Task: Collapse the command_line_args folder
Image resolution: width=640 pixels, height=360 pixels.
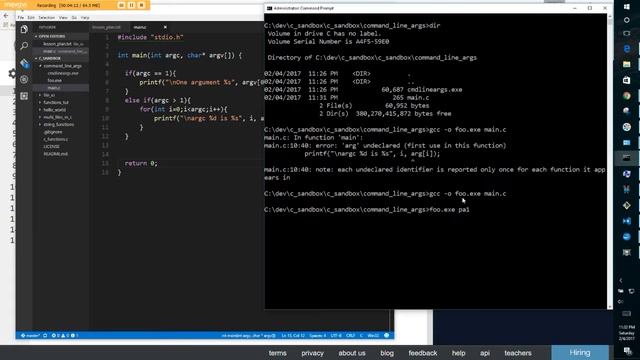Action: coord(60,66)
